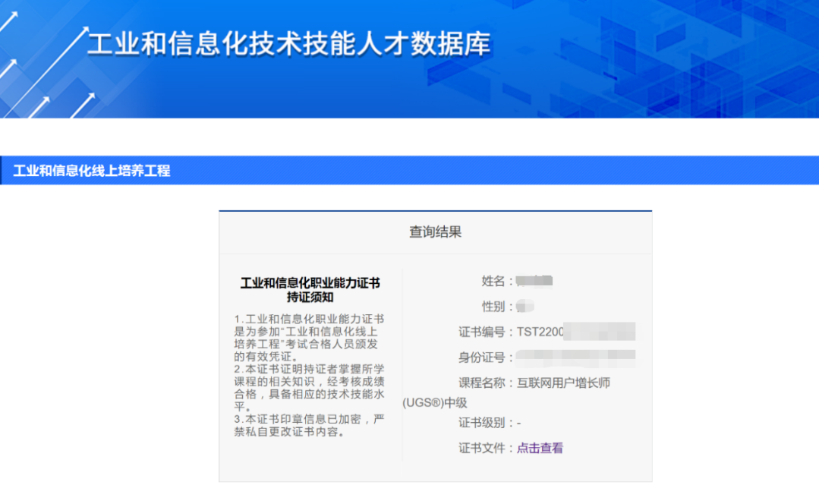Click the course name 互联网用户增长师 text
Screen dimensions: 819x504
(563, 383)
